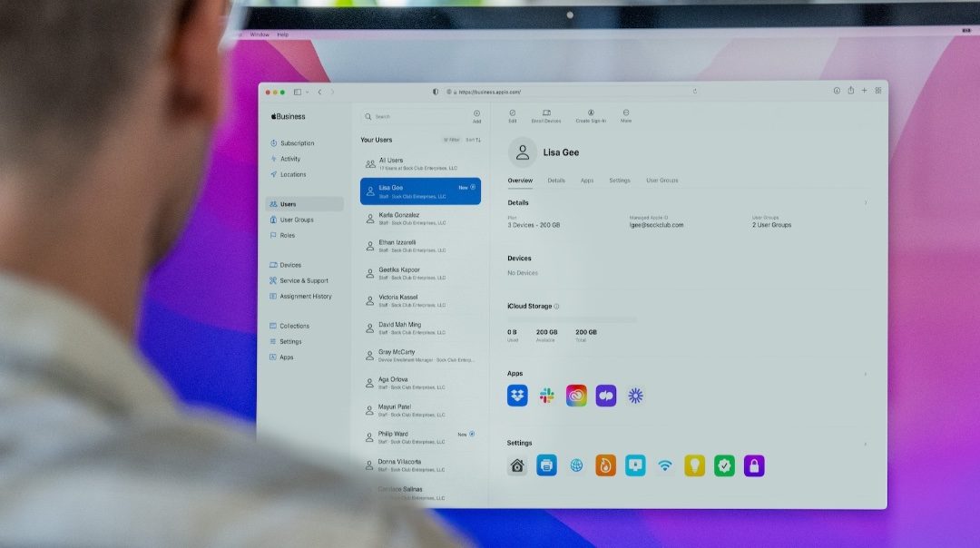Open the Sort control in the user list
The height and width of the screenshot is (548, 980).
[x=473, y=139]
